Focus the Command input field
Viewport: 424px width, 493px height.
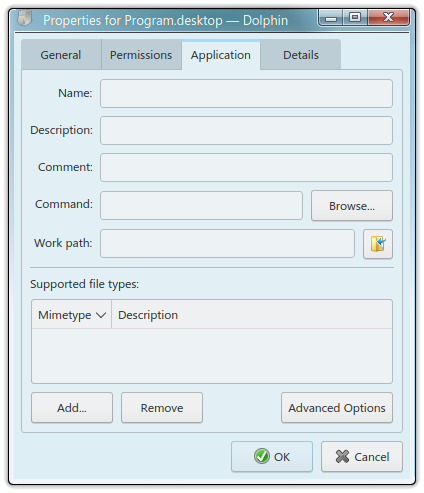click(201, 205)
